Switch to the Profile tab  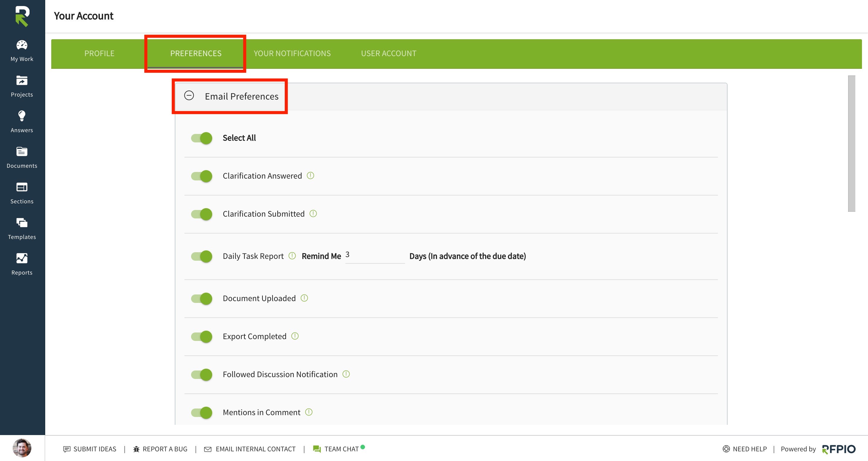pyautogui.click(x=99, y=53)
